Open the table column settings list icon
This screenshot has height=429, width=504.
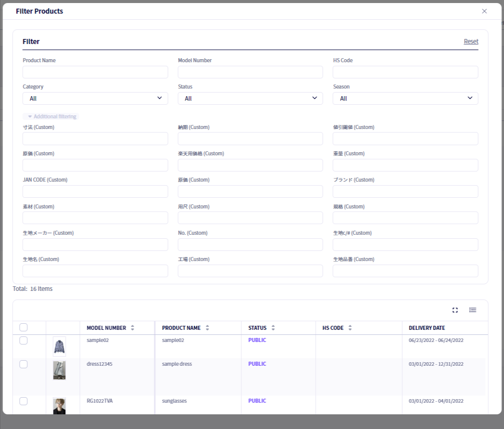click(x=473, y=310)
